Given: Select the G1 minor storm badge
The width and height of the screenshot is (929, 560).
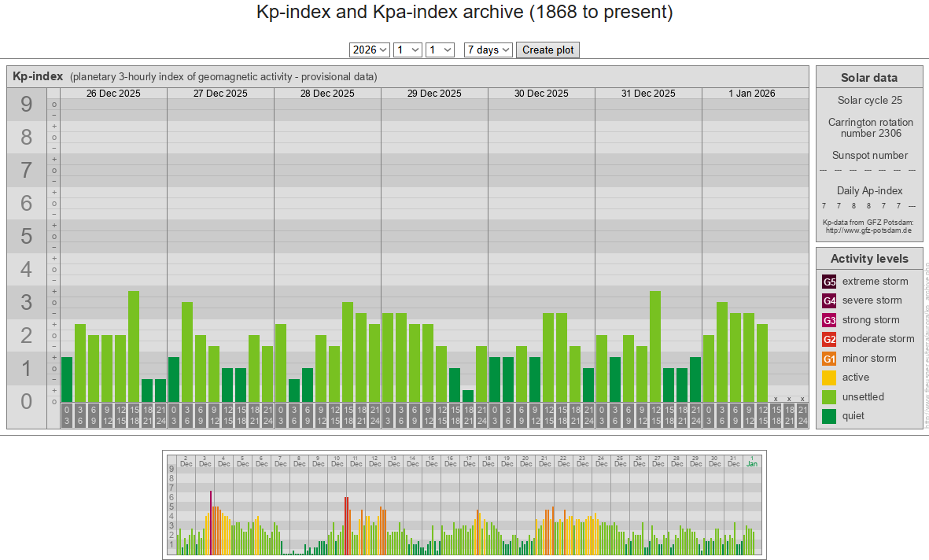Looking at the screenshot, I should [x=829, y=359].
